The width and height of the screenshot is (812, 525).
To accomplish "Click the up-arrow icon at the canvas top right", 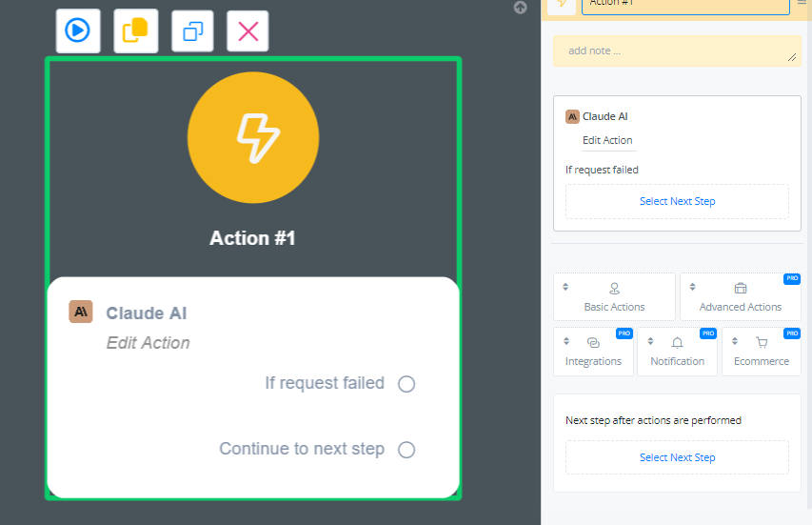I will click(520, 8).
